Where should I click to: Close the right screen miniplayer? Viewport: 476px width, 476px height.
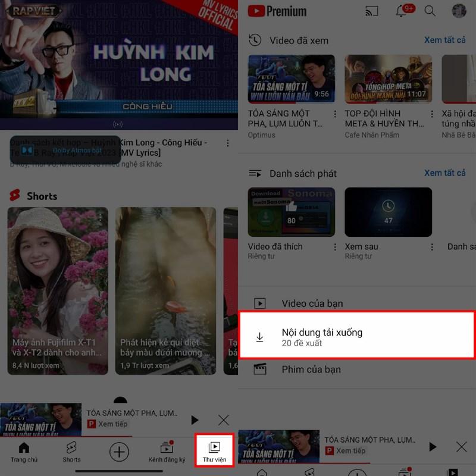[x=462, y=447]
